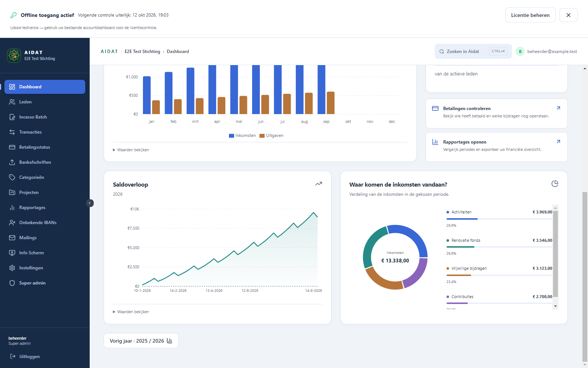The width and height of the screenshot is (588, 368).
Task: Collapse the sidebar with chevron button
Action: [90, 203]
